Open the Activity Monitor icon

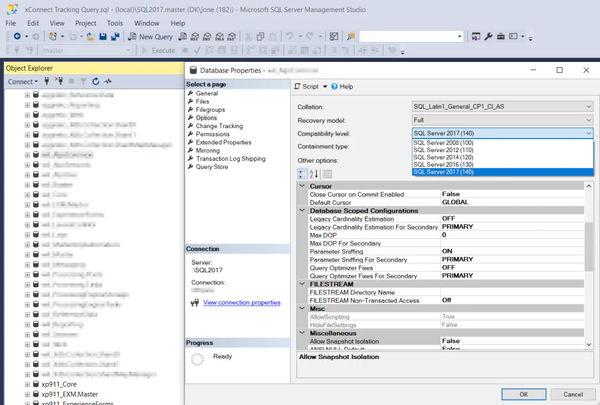click(x=334, y=36)
